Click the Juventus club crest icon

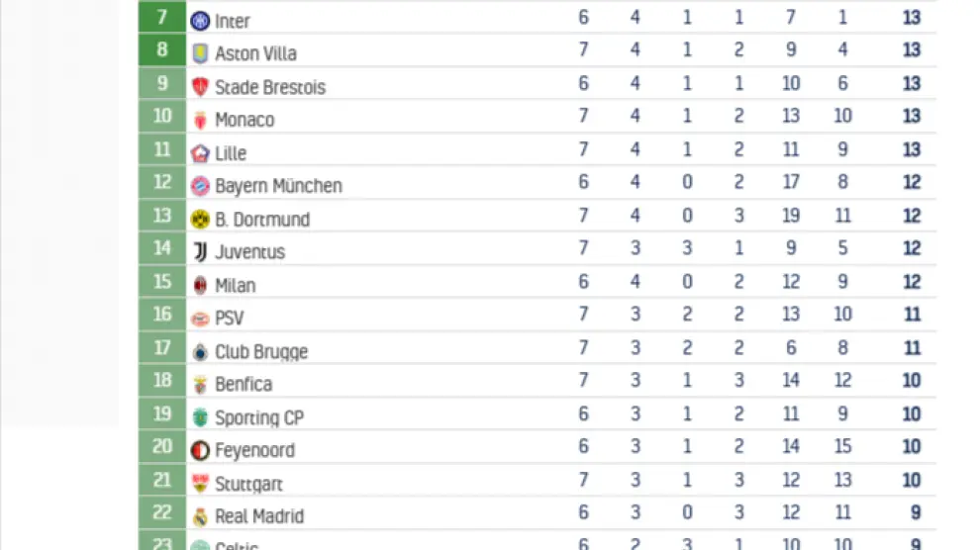[200, 252]
